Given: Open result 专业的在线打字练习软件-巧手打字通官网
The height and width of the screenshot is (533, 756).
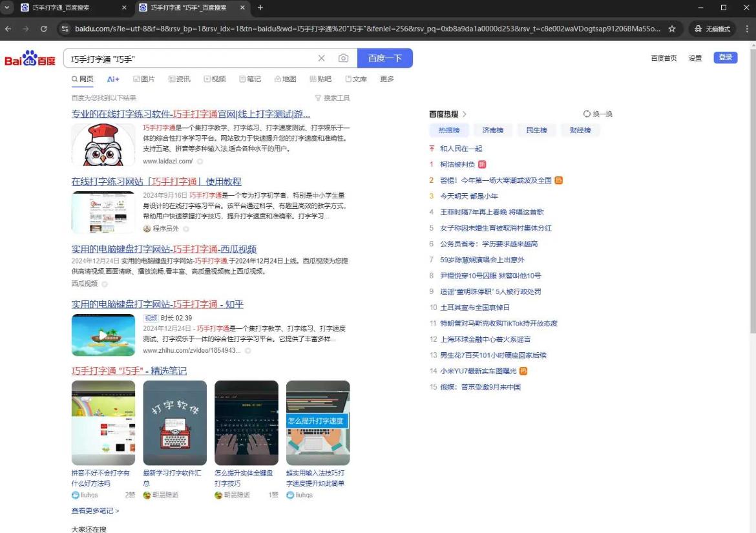Looking at the screenshot, I should (x=191, y=114).
